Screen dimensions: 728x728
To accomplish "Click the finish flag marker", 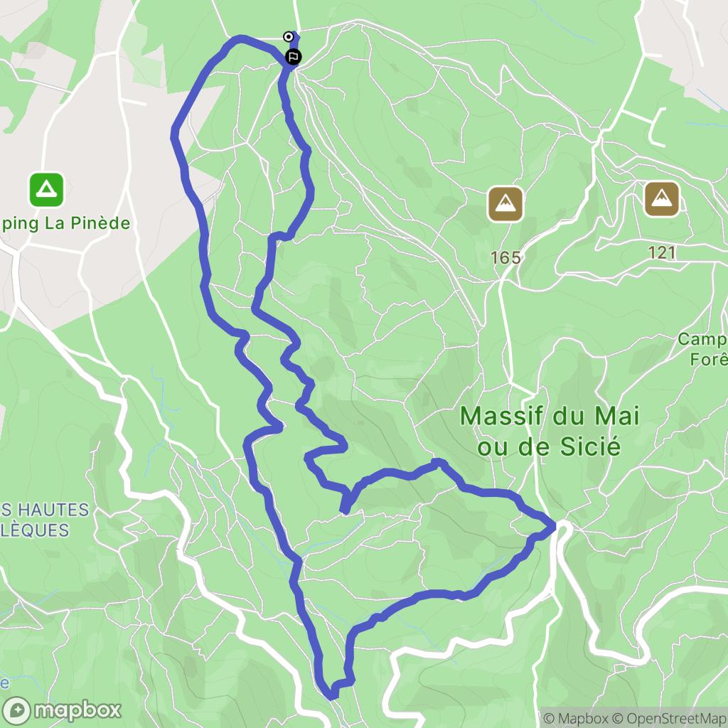I will 293,57.
